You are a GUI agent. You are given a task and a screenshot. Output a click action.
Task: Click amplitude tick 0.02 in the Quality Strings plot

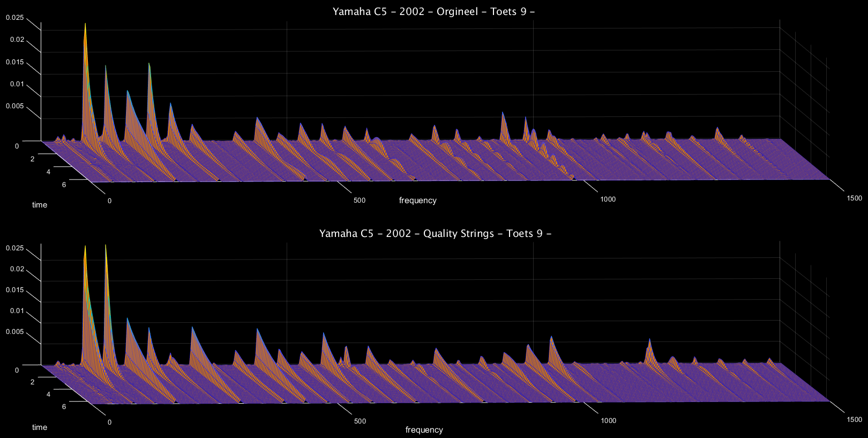coord(16,269)
